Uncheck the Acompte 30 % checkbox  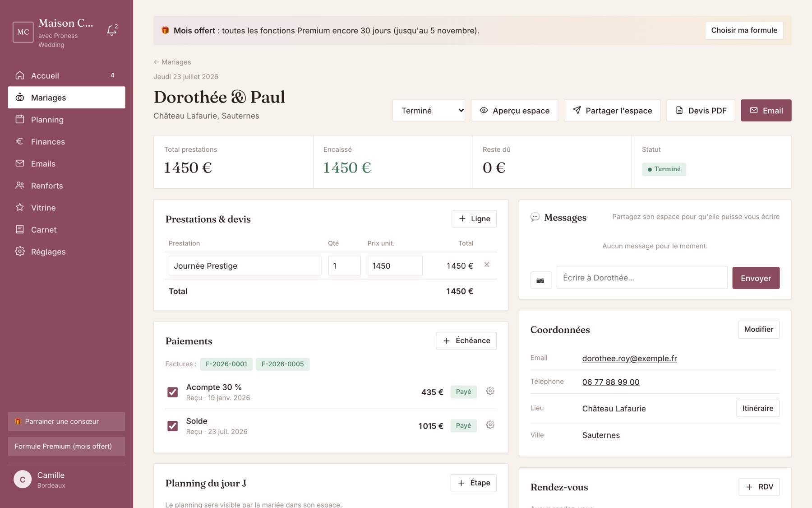172,392
